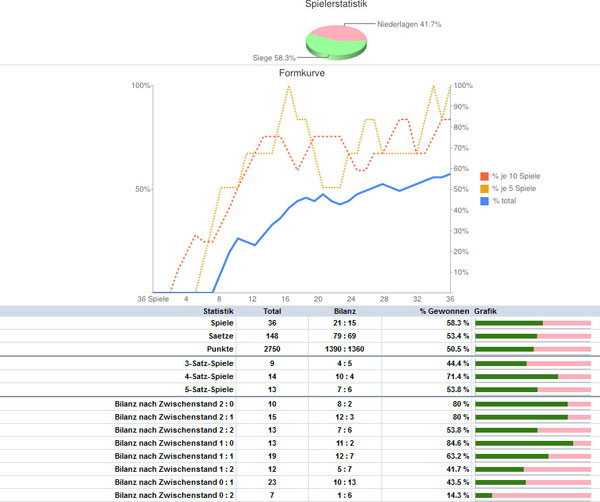Click the '2750' total points cell
Viewport: 600px width, 502px height.
pyautogui.click(x=272, y=349)
